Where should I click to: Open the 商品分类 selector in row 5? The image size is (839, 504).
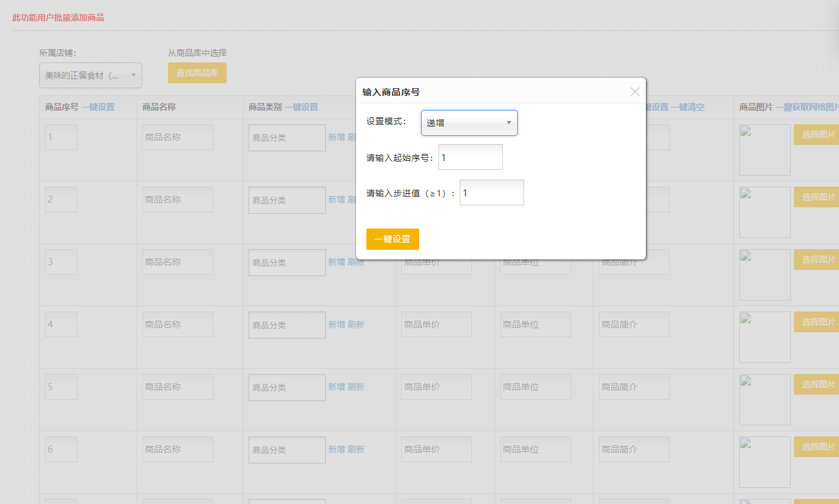pos(287,387)
